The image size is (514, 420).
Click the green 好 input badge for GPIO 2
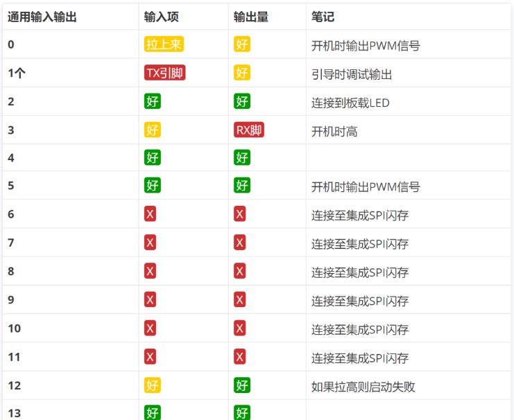click(153, 101)
